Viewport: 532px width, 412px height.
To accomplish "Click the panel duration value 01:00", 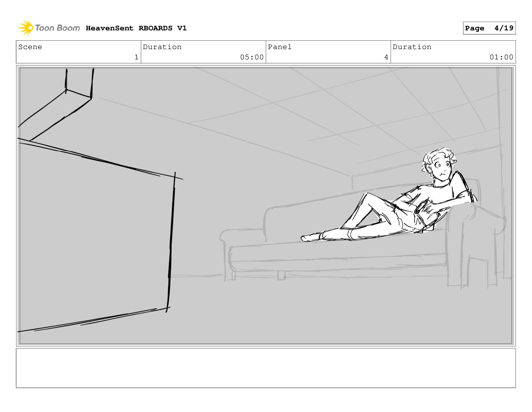I will click(x=501, y=57).
